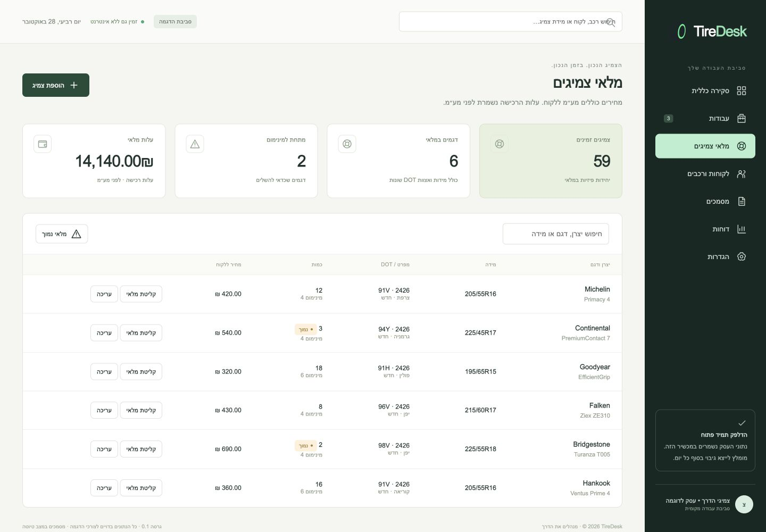Click the manufacturer, model or size search field

click(556, 234)
